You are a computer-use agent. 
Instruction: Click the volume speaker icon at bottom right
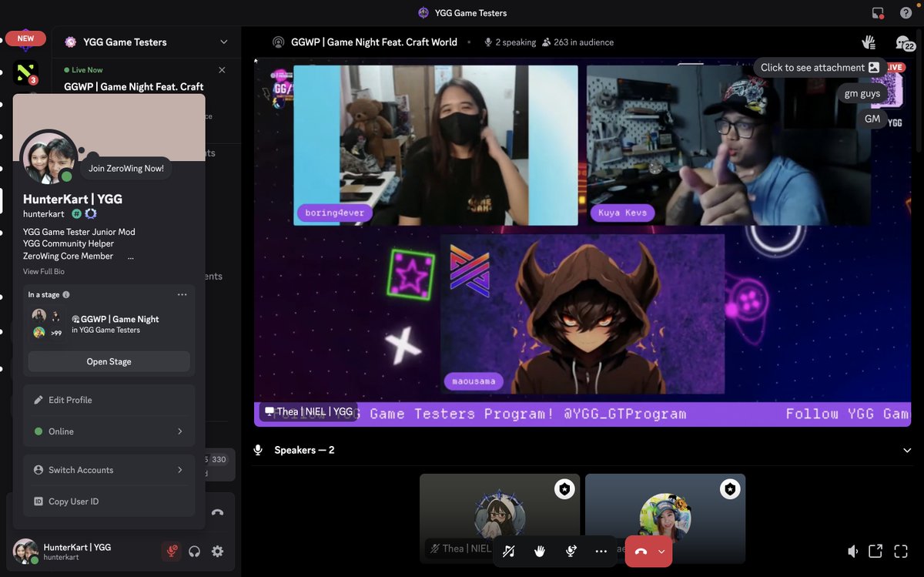853,552
